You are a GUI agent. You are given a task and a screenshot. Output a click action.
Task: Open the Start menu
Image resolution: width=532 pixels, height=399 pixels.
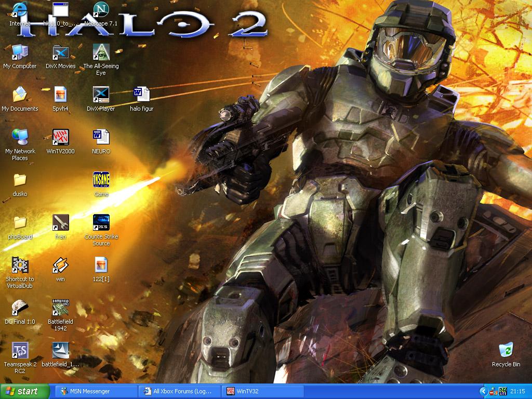pyautogui.click(x=24, y=391)
